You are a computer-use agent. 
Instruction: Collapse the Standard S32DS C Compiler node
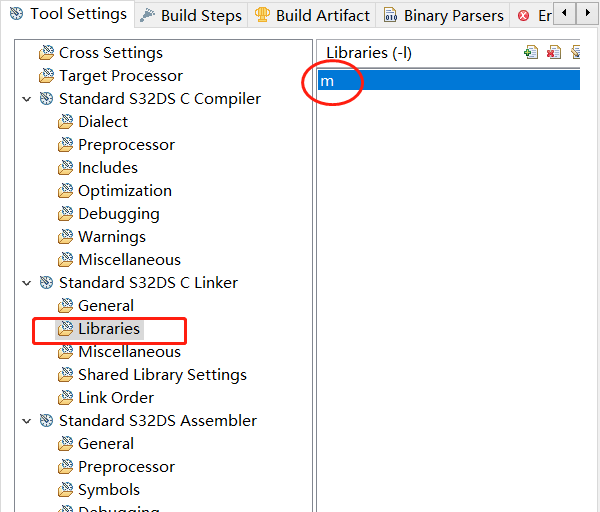pos(26,99)
